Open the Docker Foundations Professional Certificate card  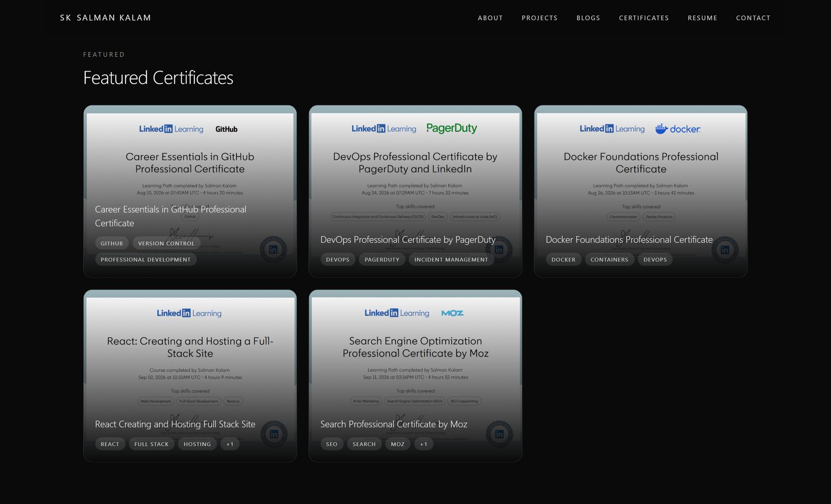pyautogui.click(x=641, y=192)
